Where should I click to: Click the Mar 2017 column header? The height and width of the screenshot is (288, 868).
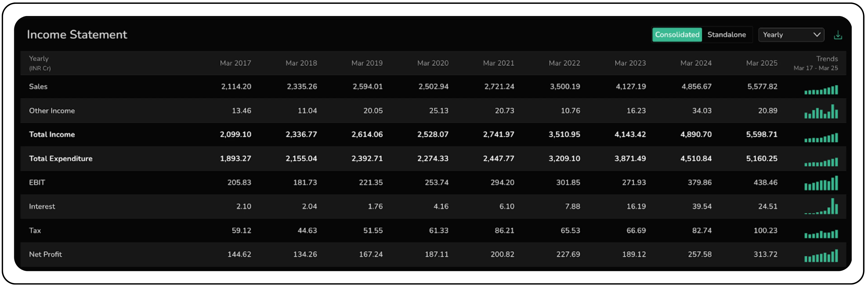tap(235, 63)
